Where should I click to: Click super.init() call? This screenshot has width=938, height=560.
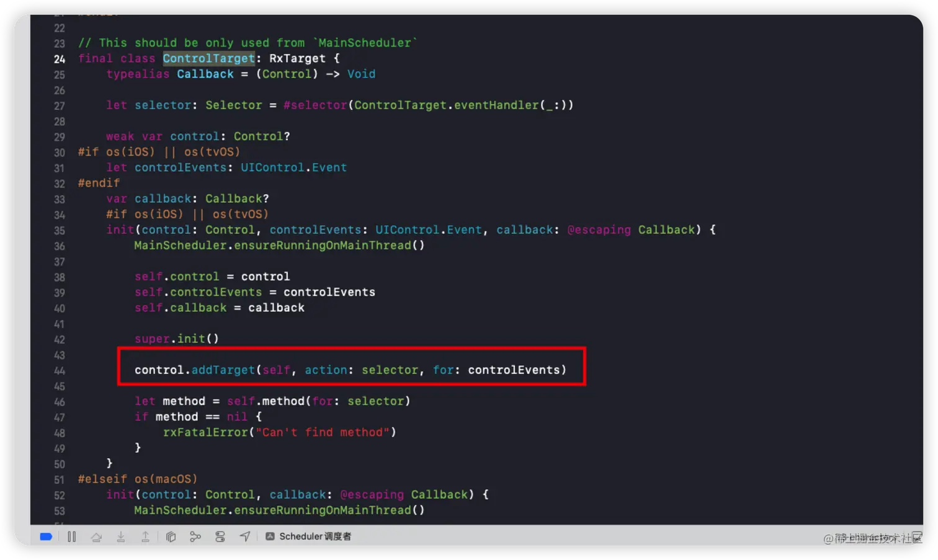177,339
